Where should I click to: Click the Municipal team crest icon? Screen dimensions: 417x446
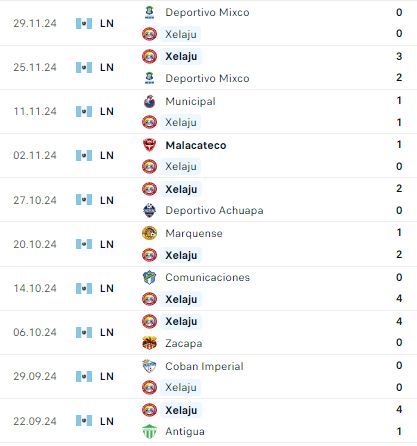149,101
